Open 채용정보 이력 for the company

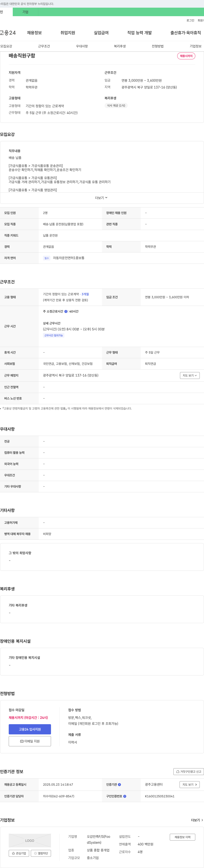click(x=183, y=837)
